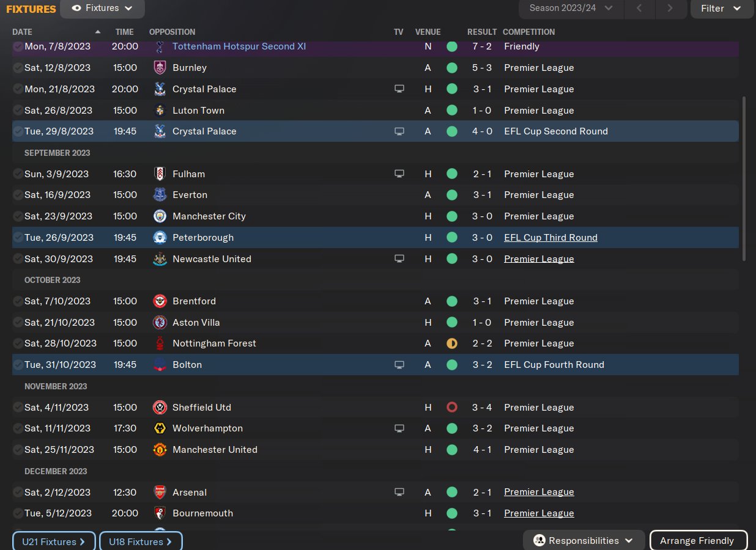
Task: Click the vertical scrollbar of the fixtures list
Action: point(744,178)
